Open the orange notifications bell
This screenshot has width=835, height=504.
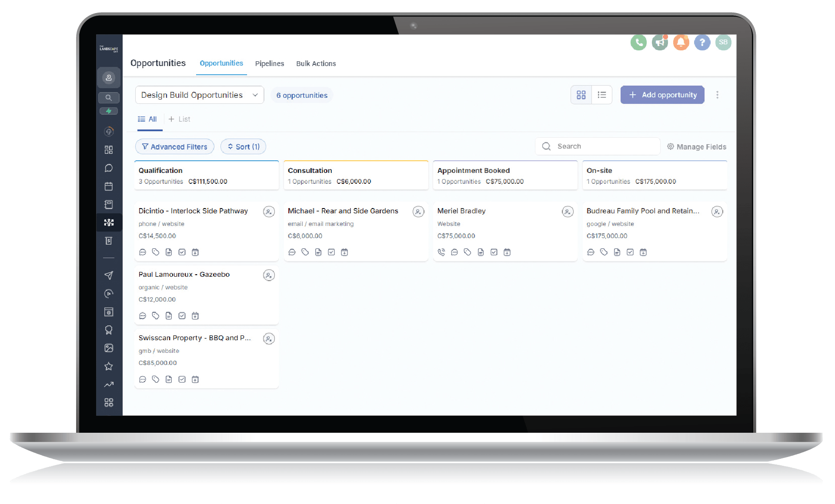[681, 42]
